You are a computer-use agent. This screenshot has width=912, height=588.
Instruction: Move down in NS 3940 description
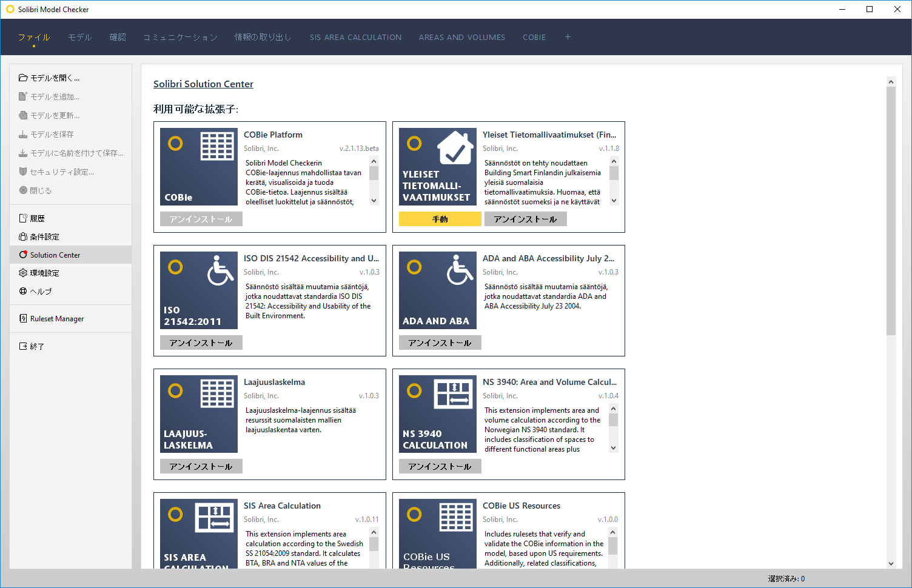[x=613, y=448]
